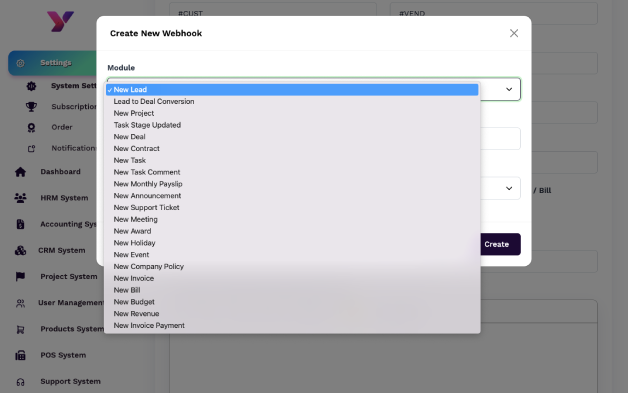628x393 pixels.
Task: Click the Subscription trophy icon
Action: click(x=31, y=107)
